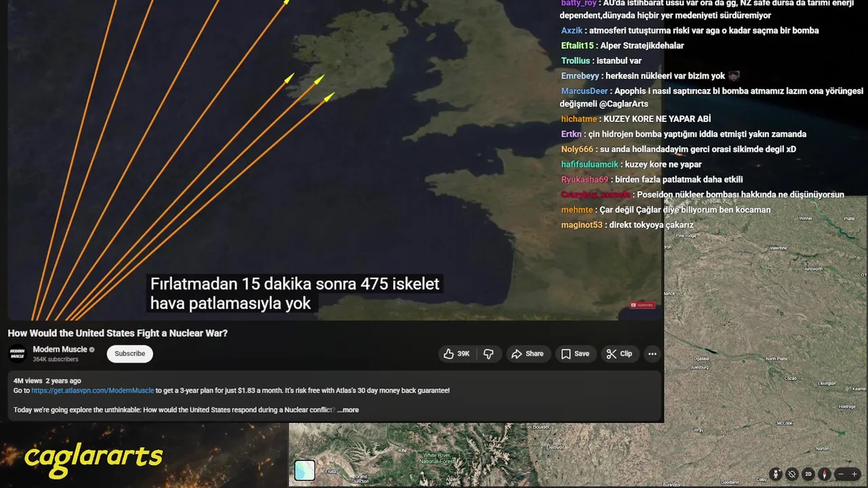Subscribe to Modern Muscle channel

(x=130, y=354)
